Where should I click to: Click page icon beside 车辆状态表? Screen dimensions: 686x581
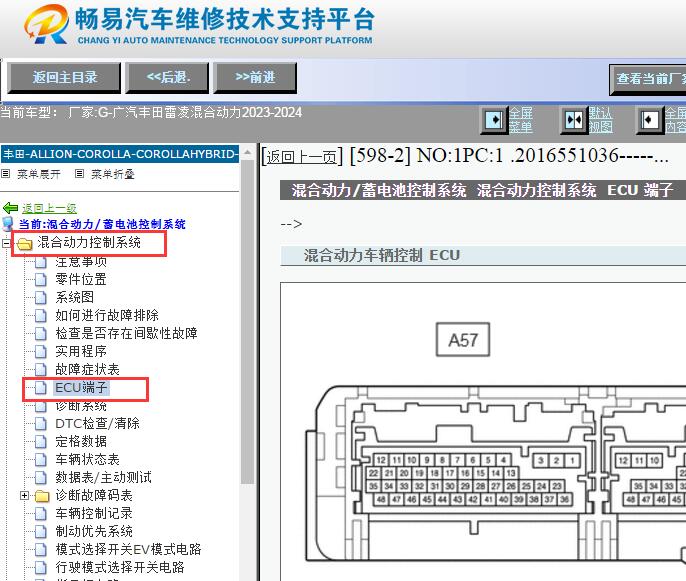pyautogui.click(x=41, y=460)
